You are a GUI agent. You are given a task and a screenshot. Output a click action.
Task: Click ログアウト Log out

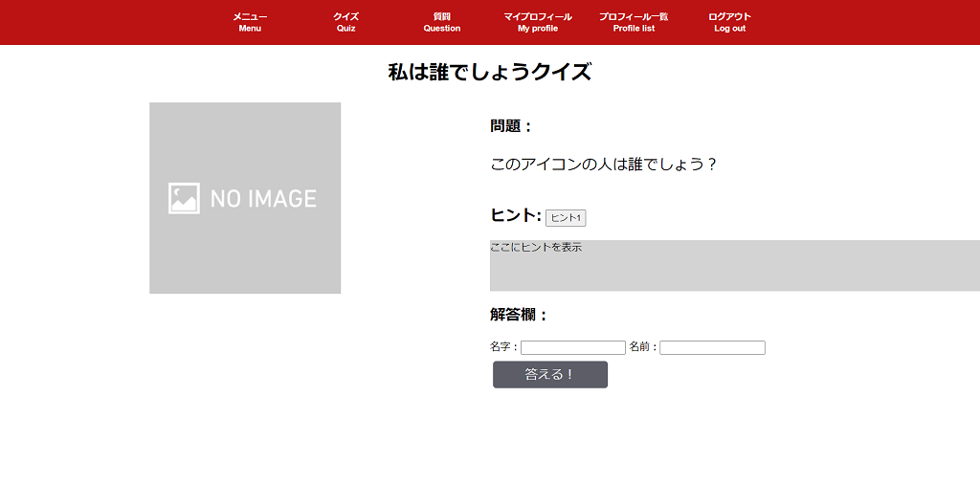pos(730,23)
